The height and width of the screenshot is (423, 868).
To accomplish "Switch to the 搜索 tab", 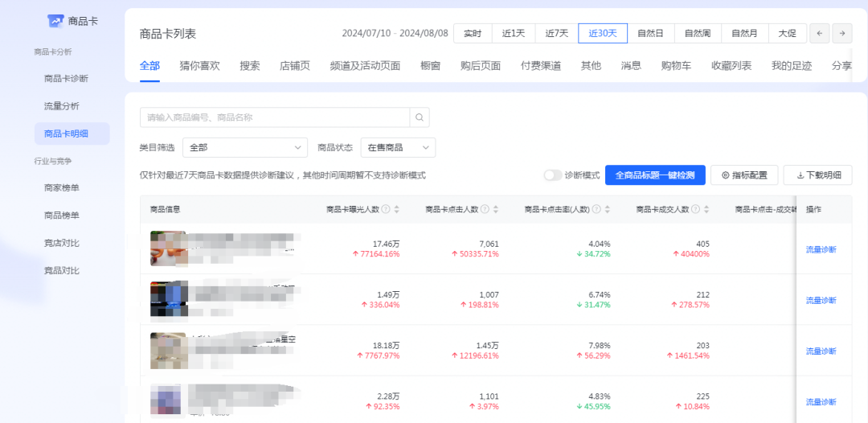I will pyautogui.click(x=250, y=66).
